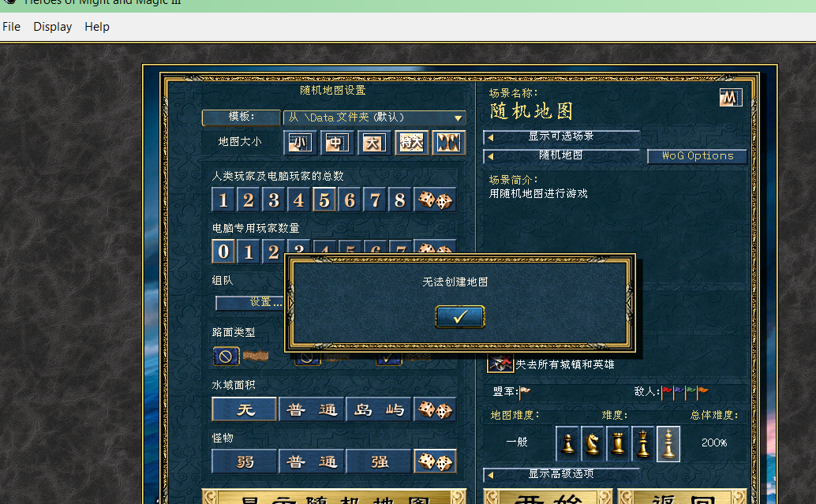Select knight difficulty chess piece icon

593,443
